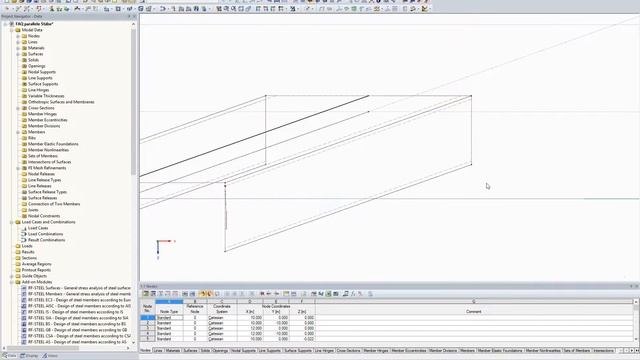Collapse the Model Data branch
Image resolution: width=640 pixels, height=360 pixels.
[12, 30]
